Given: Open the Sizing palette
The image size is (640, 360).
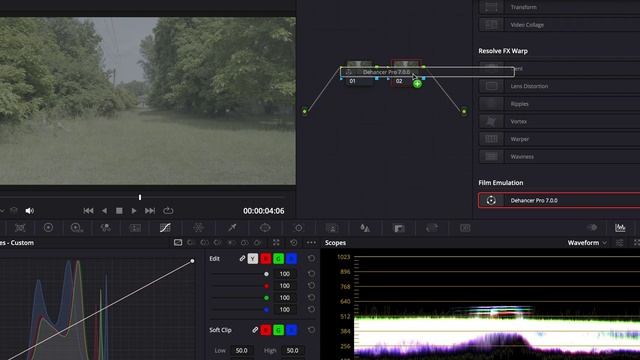Looking at the screenshot, I should 432,228.
